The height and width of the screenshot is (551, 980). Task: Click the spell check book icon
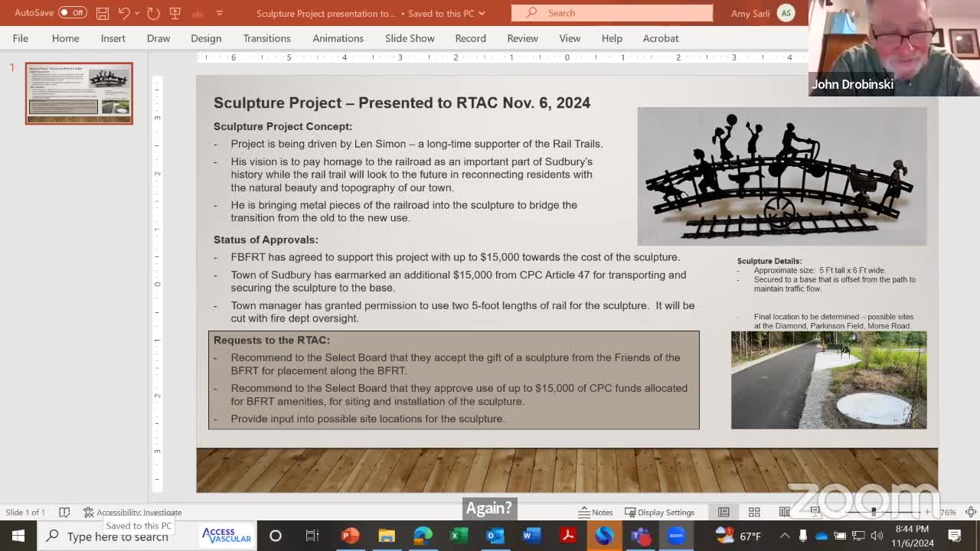click(x=64, y=512)
